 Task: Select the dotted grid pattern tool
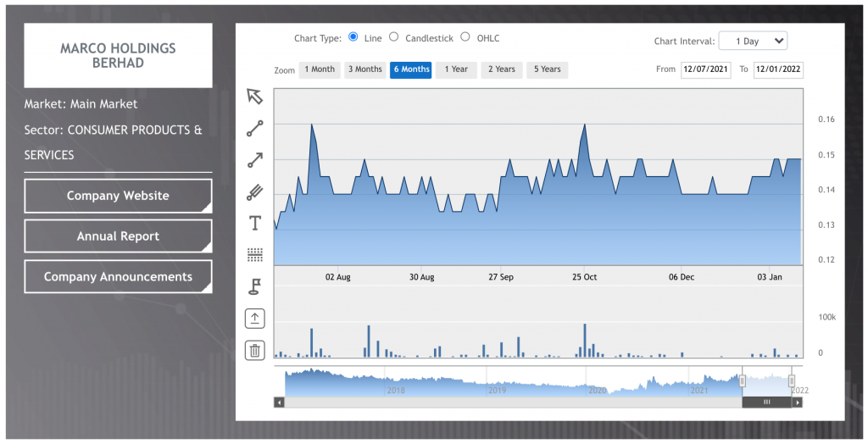(255, 254)
